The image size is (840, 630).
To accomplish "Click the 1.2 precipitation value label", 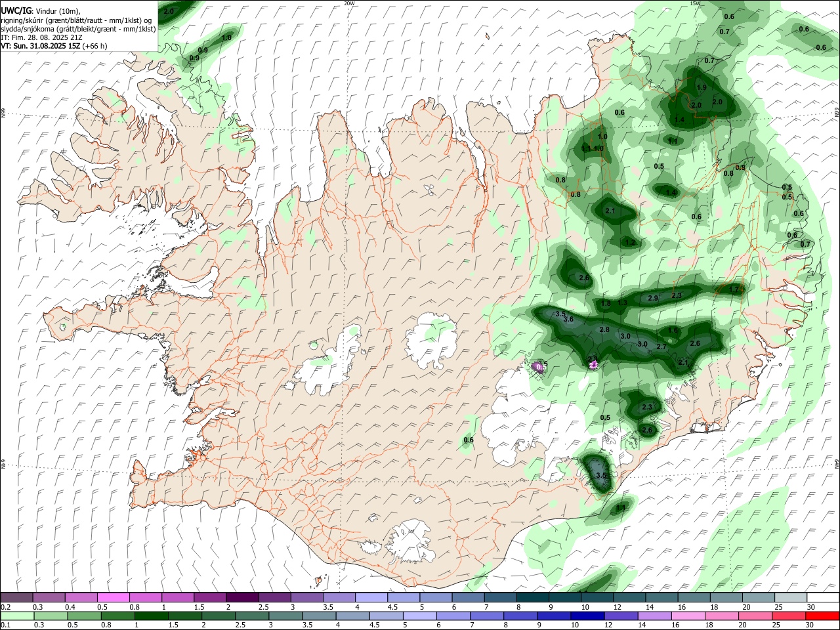I will click(631, 243).
